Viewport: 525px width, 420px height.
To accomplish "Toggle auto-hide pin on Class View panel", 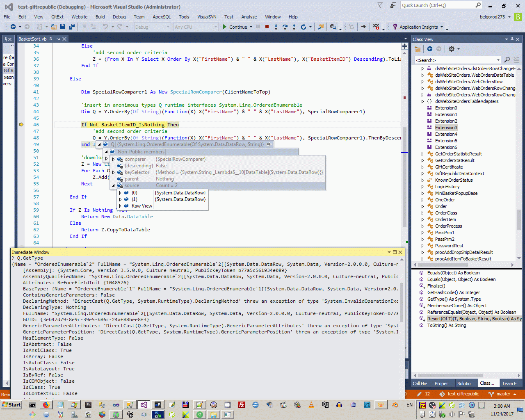I will tap(512, 39).
